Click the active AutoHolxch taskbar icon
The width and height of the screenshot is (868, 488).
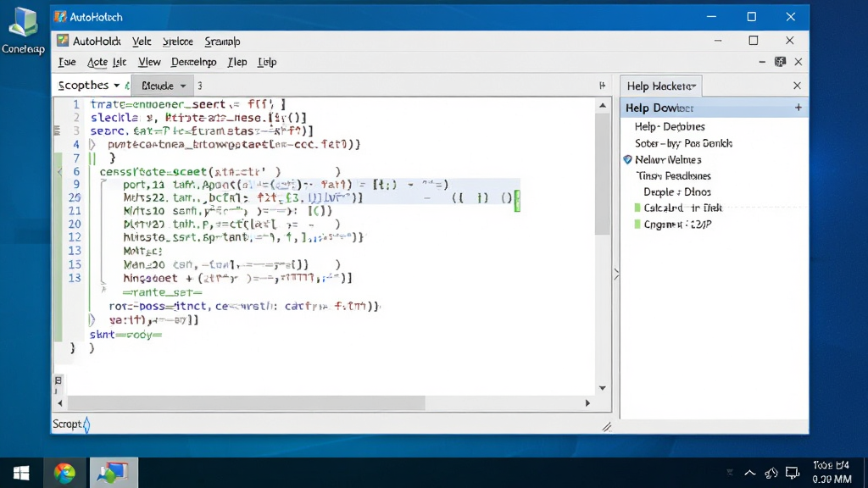(113, 473)
